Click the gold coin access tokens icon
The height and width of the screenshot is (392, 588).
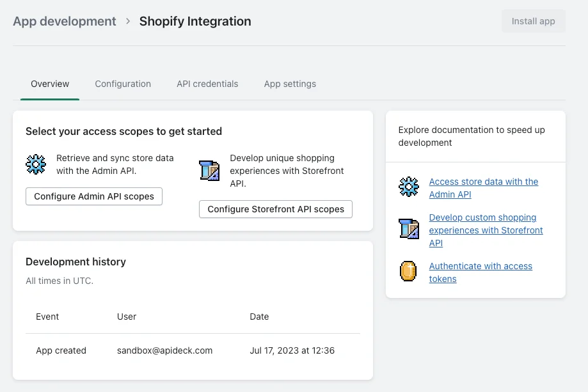(408, 271)
